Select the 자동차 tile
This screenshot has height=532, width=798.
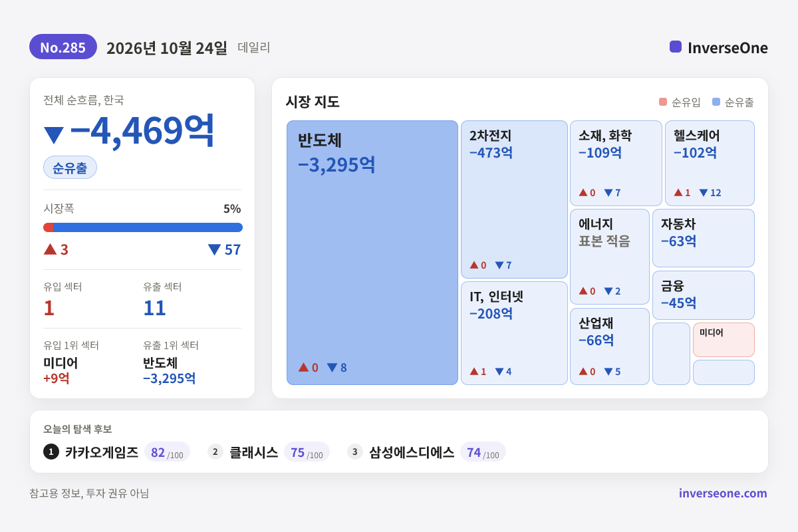click(x=704, y=238)
